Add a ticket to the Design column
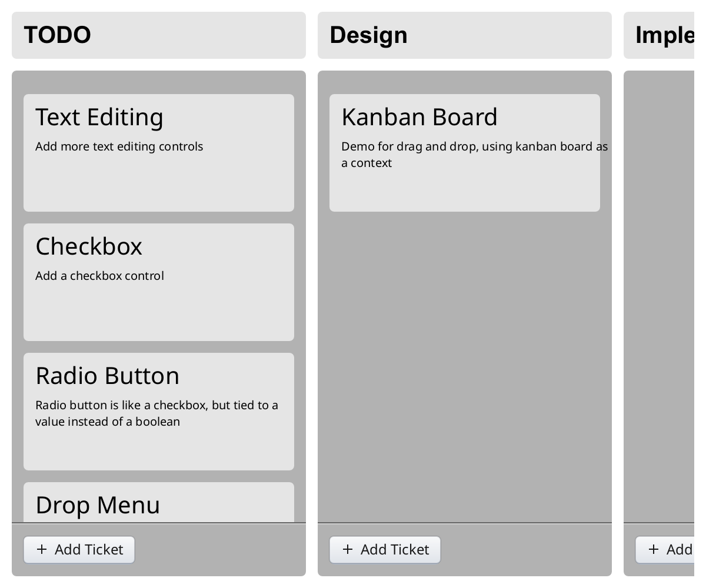Screen dimensions: 706x588 coord(385,550)
